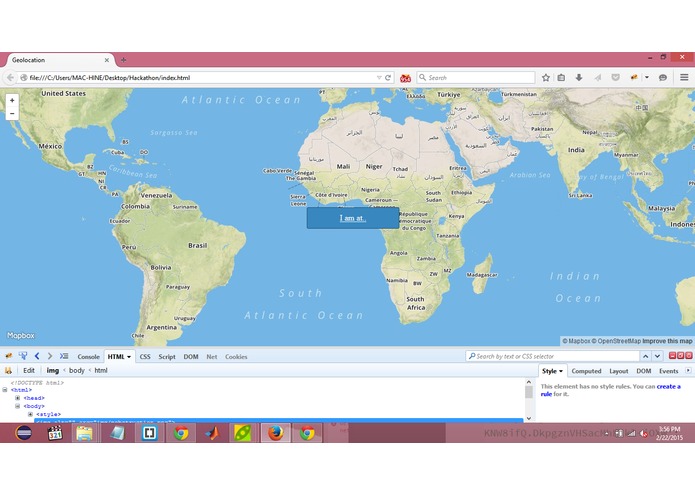Screen dimensions: 695x494
Task: Click the HTML panel vertical scrollbar down arrow
Action: [x=528, y=418]
